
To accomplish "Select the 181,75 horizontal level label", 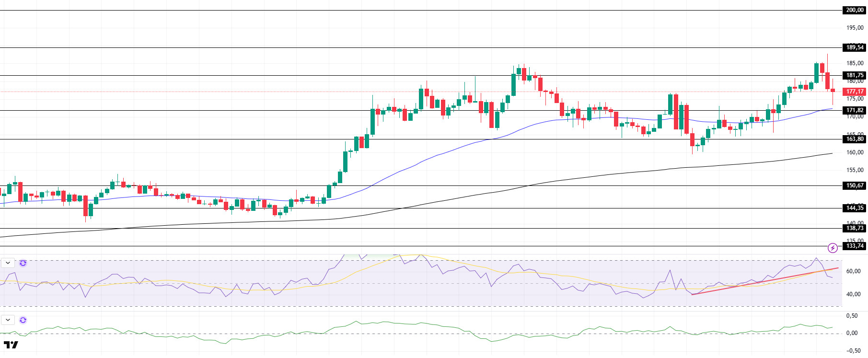I will point(854,75).
